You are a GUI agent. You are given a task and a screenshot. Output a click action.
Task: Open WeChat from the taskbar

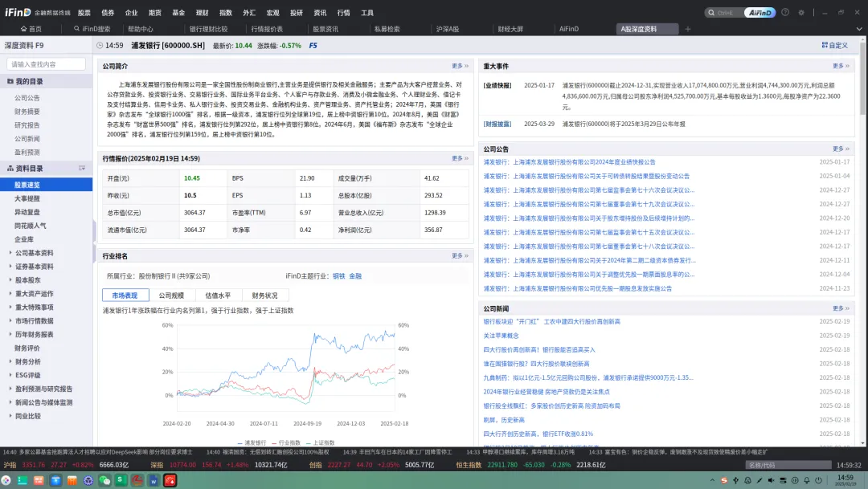(x=104, y=480)
